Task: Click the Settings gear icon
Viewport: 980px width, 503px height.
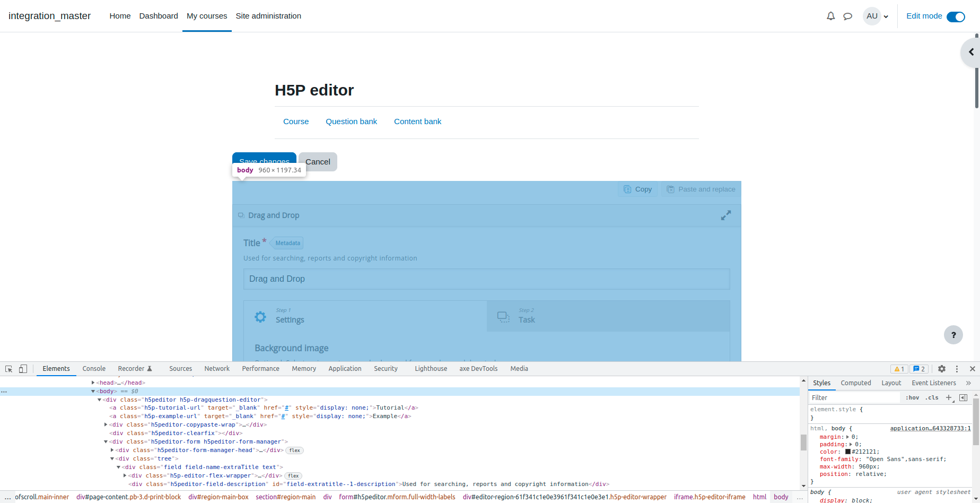Action: point(260,317)
